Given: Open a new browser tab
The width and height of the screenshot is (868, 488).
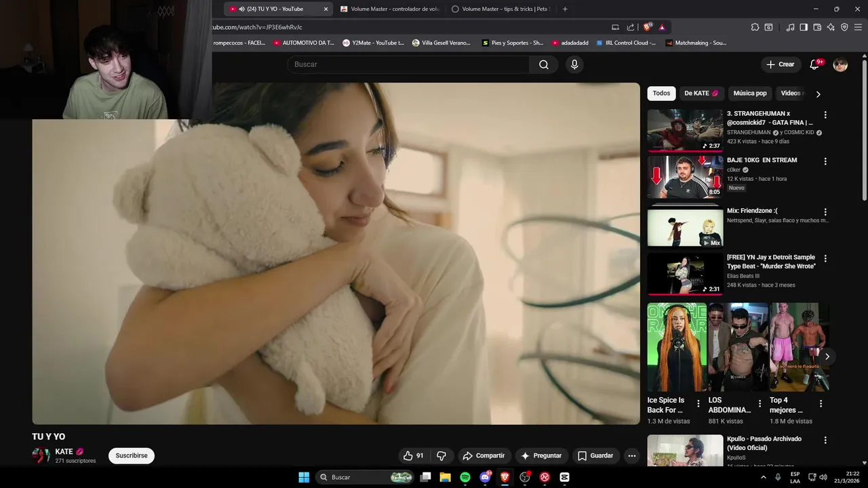Looking at the screenshot, I should [565, 9].
